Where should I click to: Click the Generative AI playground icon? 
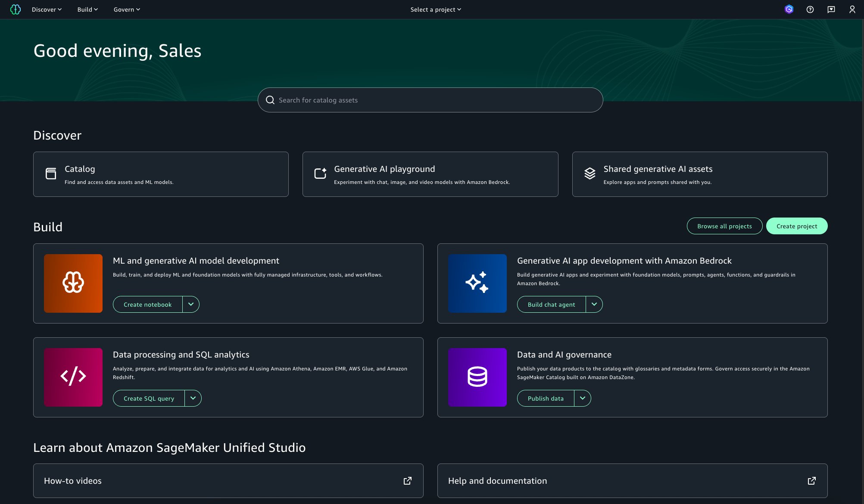click(320, 173)
